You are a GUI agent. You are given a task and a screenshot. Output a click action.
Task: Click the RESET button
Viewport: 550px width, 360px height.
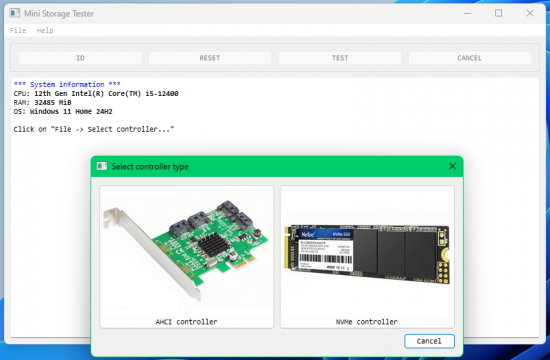pos(210,58)
